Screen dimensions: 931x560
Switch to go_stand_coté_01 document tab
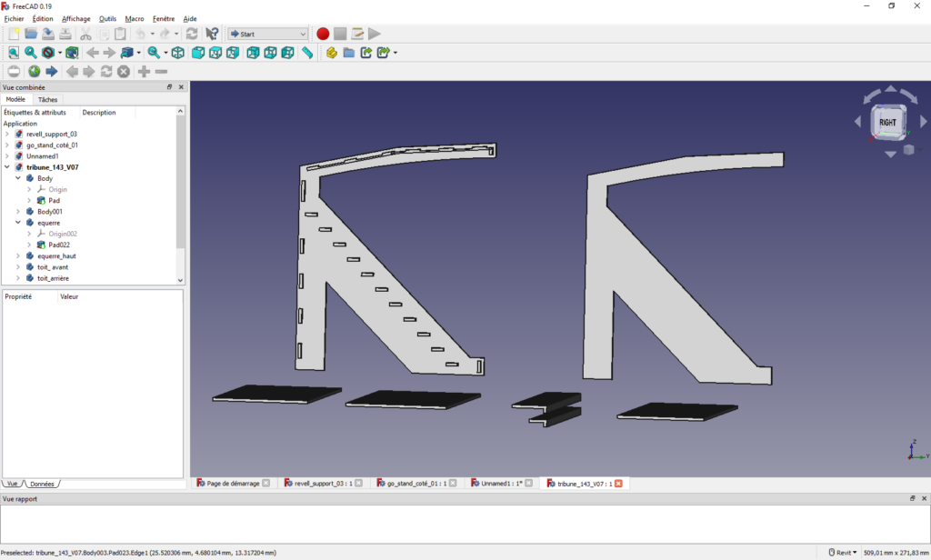(x=415, y=483)
